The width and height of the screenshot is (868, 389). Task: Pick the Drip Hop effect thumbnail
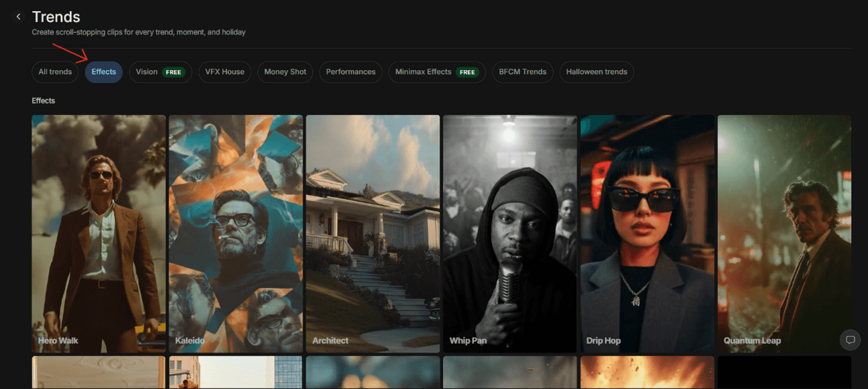[647, 233]
